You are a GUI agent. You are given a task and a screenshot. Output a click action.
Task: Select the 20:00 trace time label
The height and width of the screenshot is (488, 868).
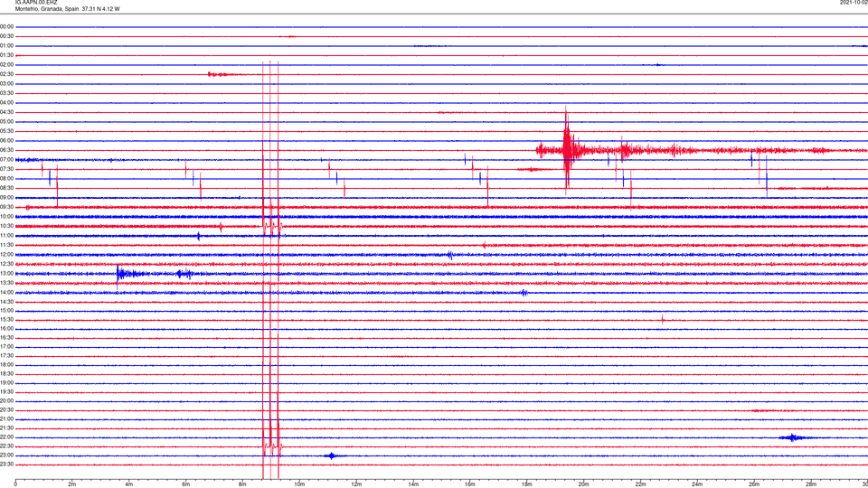(x=7, y=400)
